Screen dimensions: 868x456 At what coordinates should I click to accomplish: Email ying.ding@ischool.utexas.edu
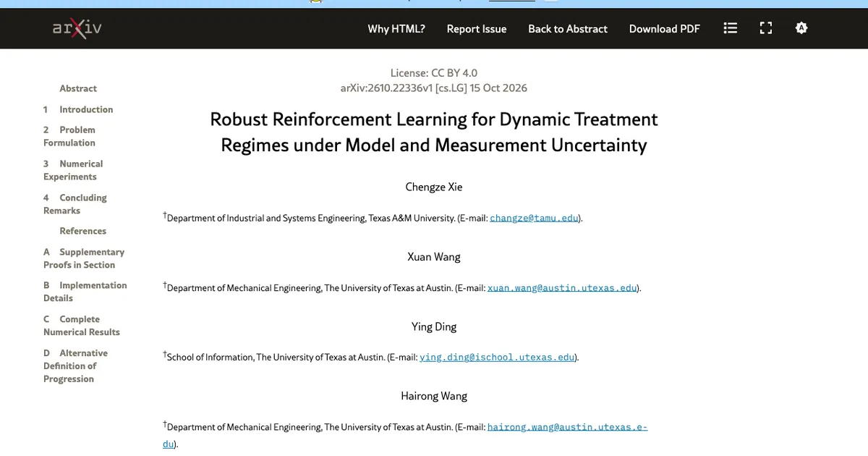pos(498,357)
